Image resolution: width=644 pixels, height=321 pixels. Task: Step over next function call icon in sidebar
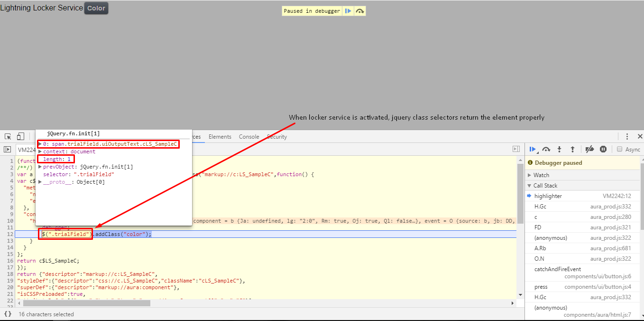tap(546, 149)
